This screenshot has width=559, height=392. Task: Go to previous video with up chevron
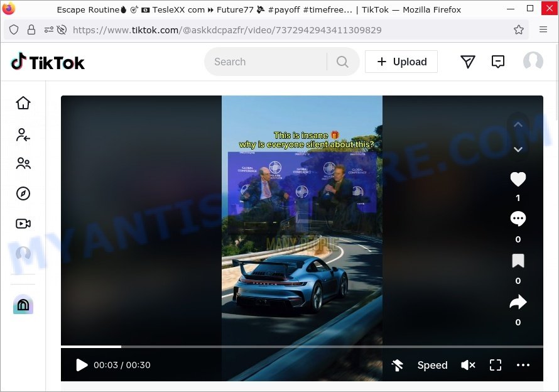(x=518, y=124)
